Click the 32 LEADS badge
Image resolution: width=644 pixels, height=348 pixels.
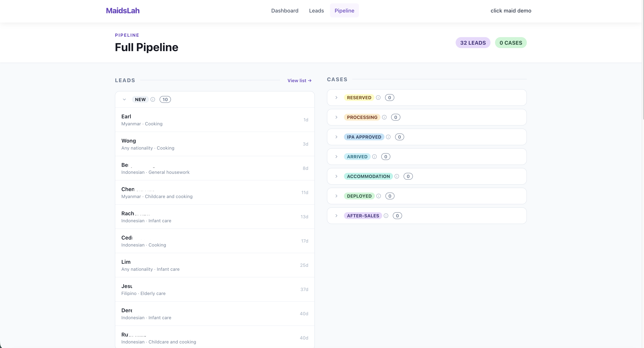(473, 43)
